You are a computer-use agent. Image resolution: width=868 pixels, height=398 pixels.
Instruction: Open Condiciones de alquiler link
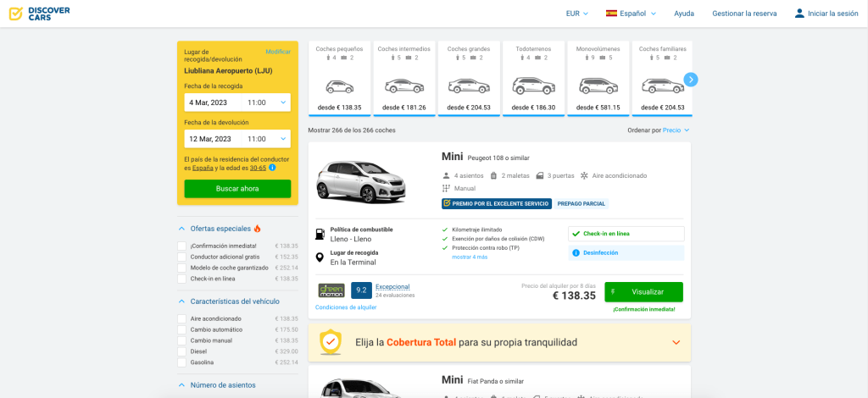(346, 307)
